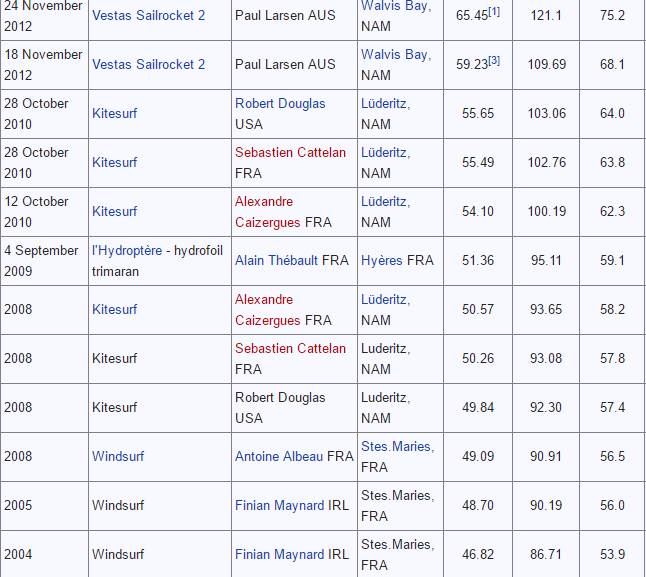Click footnote reference [1] beside 65.45
Viewport: 646px width, 577px height.
coord(493,11)
